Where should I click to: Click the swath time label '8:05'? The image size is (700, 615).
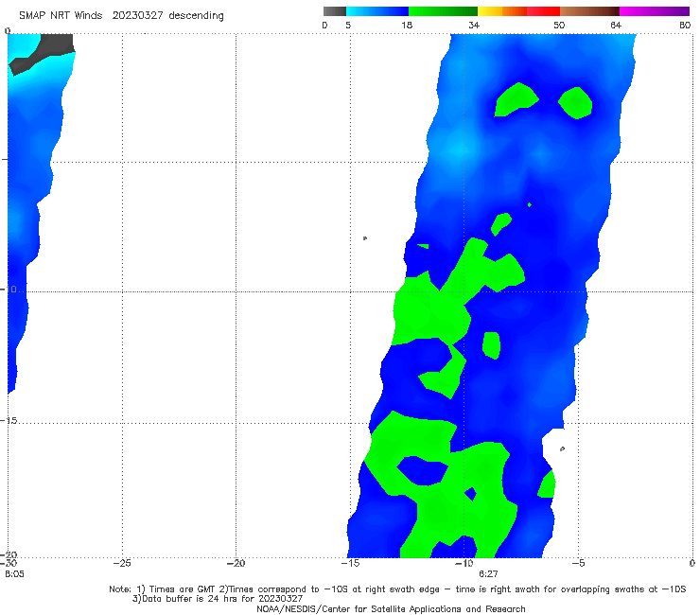(14, 574)
